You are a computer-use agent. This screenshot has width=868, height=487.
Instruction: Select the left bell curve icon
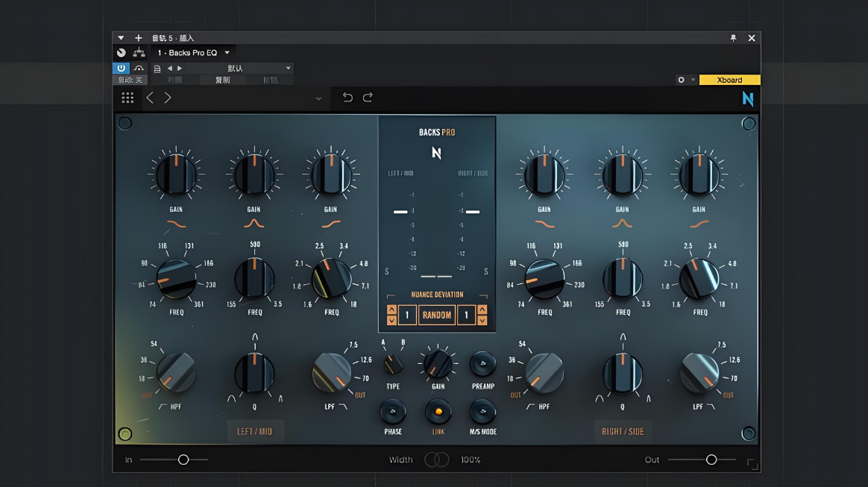pos(254,223)
